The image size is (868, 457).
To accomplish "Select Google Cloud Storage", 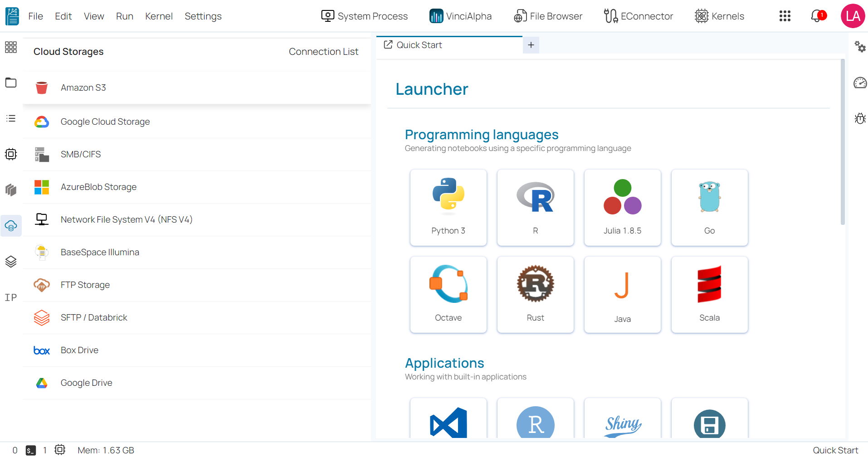I will coord(197,122).
